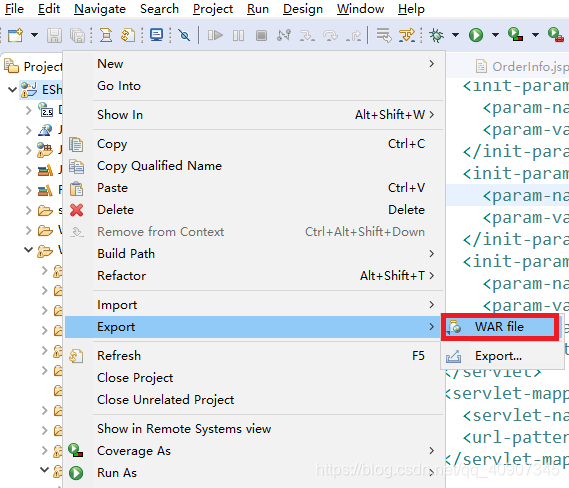Click the Paste clipboard icon

(77, 189)
